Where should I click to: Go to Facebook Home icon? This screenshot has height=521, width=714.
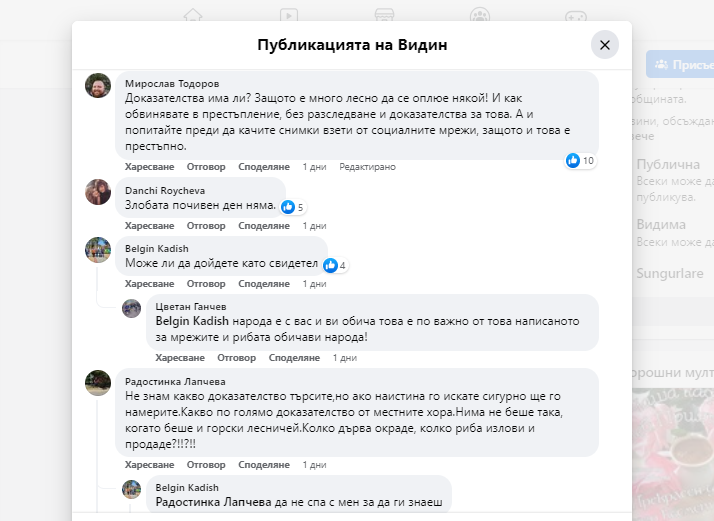(x=193, y=15)
